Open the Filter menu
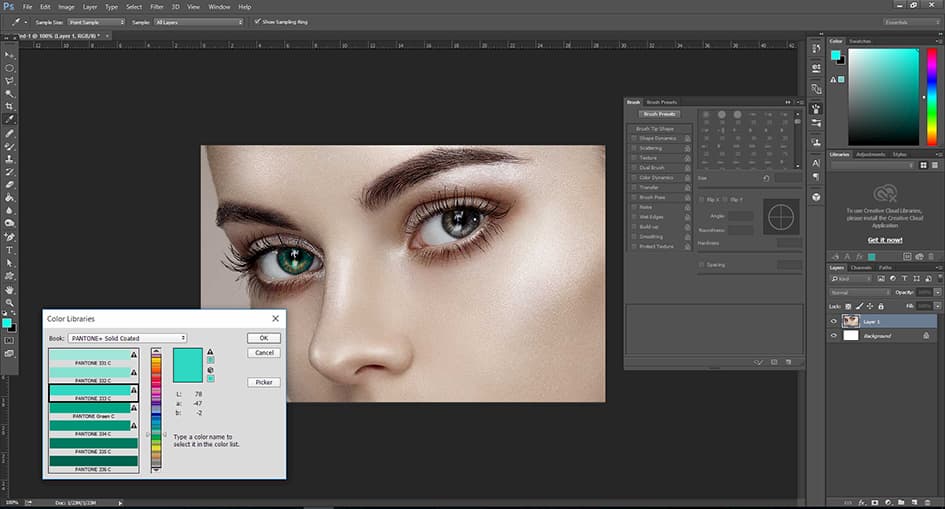This screenshot has width=945, height=509. (157, 7)
